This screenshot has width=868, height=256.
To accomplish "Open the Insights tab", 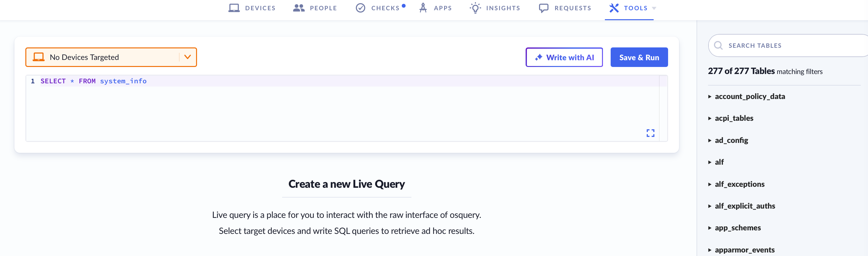I will (495, 8).
